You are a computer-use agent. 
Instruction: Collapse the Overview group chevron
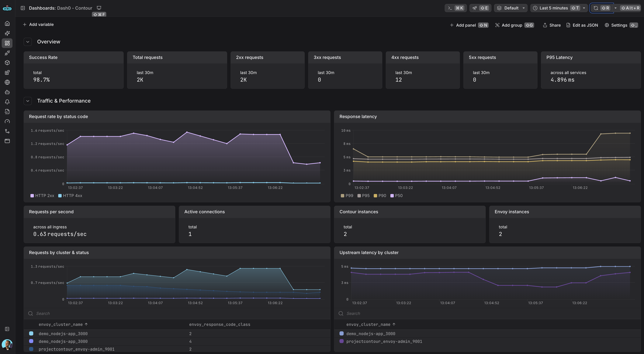click(x=28, y=42)
